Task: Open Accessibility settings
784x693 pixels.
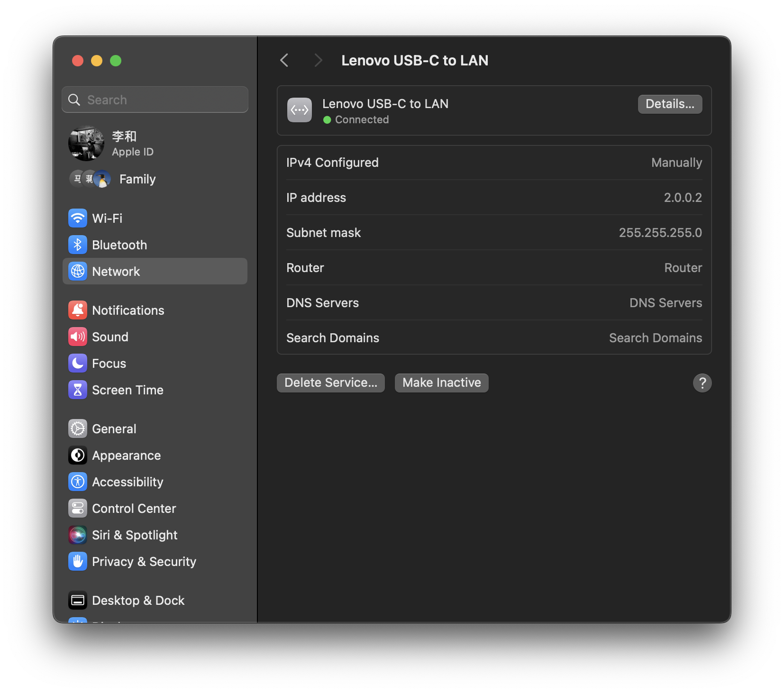Action: 155,482
